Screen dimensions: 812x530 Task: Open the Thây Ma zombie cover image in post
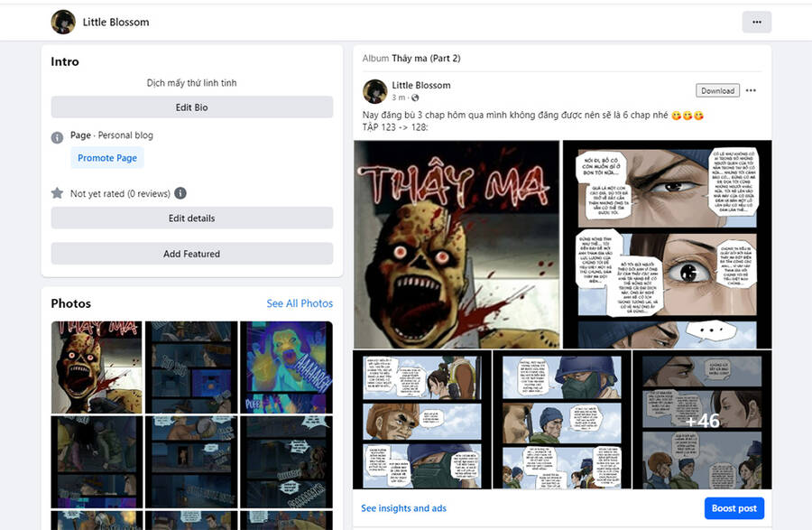coord(457,244)
